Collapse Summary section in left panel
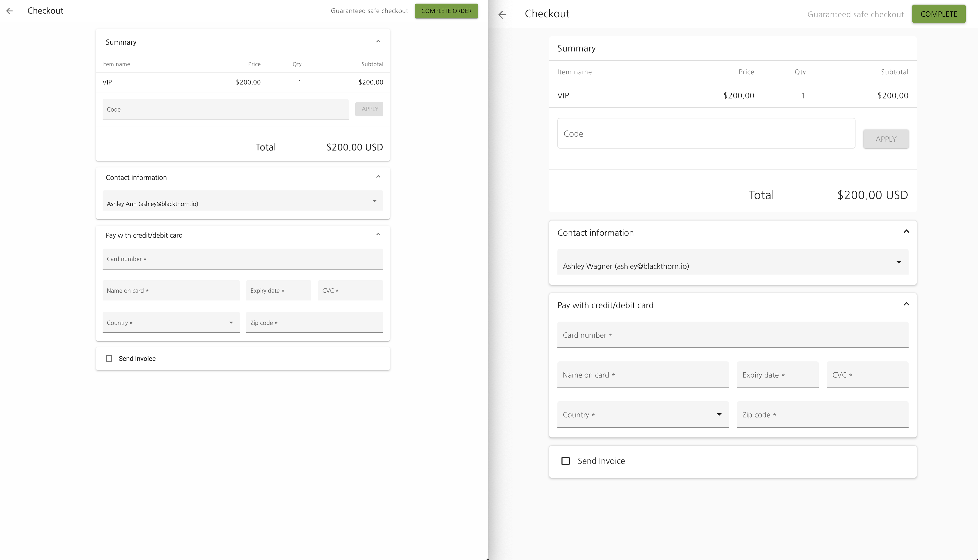Screen dimensions: 978x560 (x=378, y=42)
